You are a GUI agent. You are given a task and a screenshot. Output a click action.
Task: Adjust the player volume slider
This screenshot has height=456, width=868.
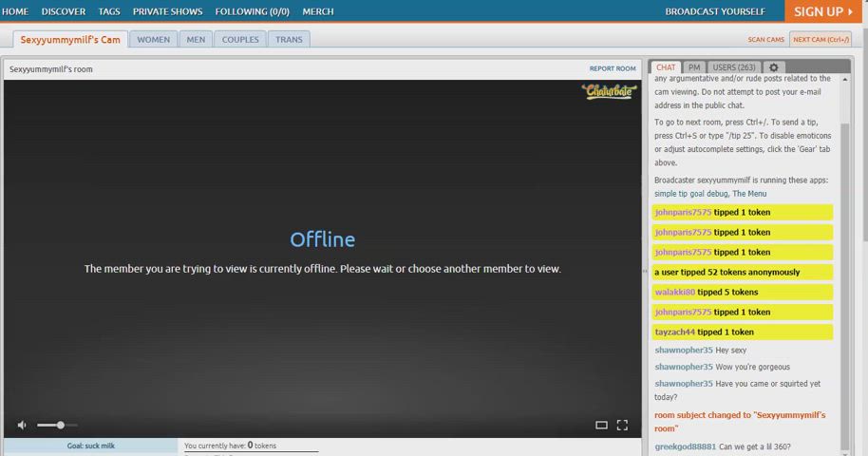57,425
